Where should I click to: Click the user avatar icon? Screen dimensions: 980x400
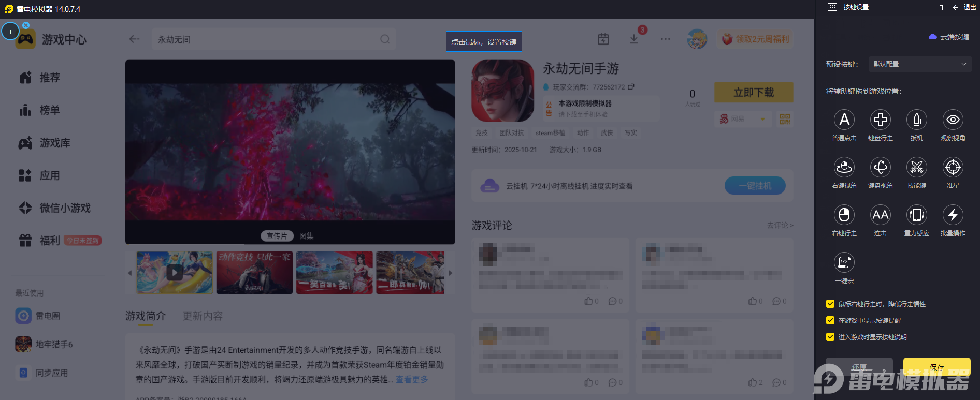tap(697, 39)
